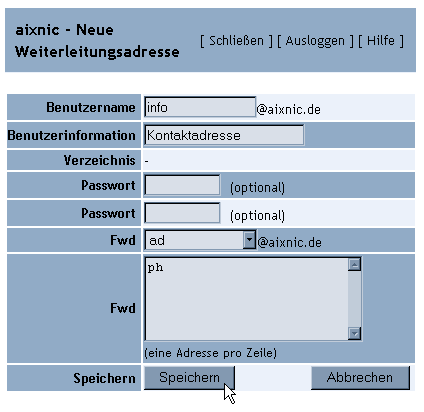The height and width of the screenshot is (412, 424).
Task: Click the textarea scrollbar down arrow
Action: (x=354, y=333)
